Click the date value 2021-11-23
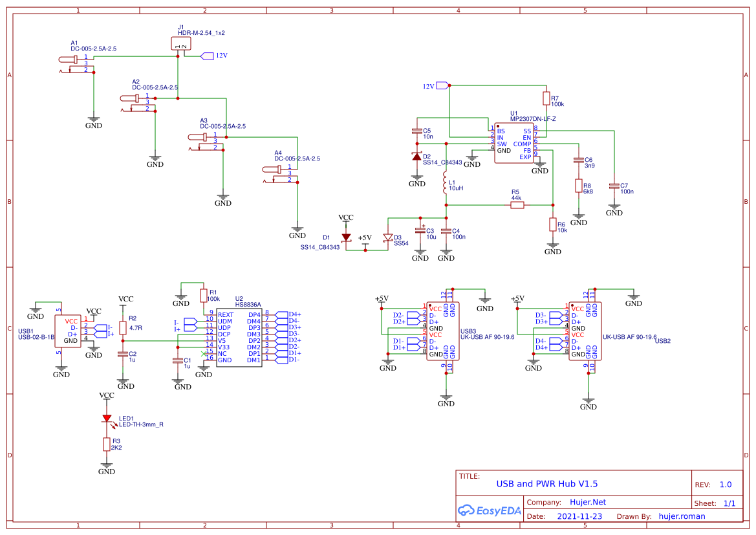 tap(579, 516)
